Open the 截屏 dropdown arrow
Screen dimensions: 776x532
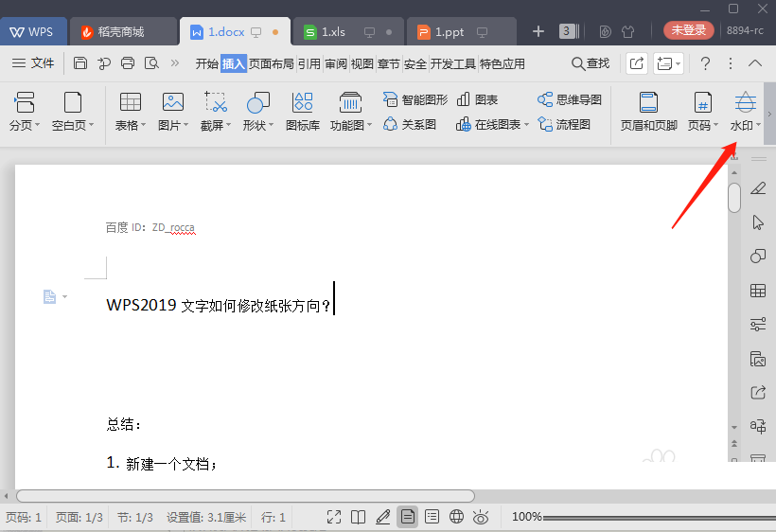[228, 125]
